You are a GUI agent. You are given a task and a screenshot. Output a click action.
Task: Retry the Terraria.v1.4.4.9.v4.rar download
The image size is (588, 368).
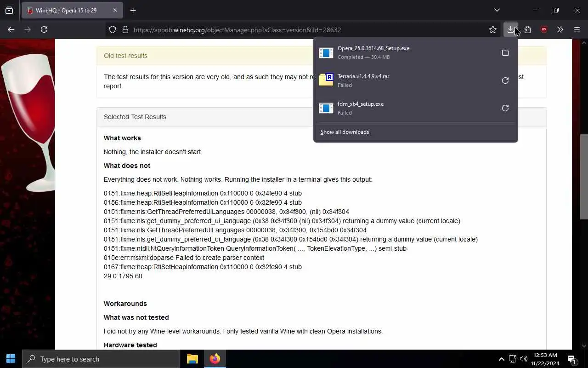(x=505, y=80)
